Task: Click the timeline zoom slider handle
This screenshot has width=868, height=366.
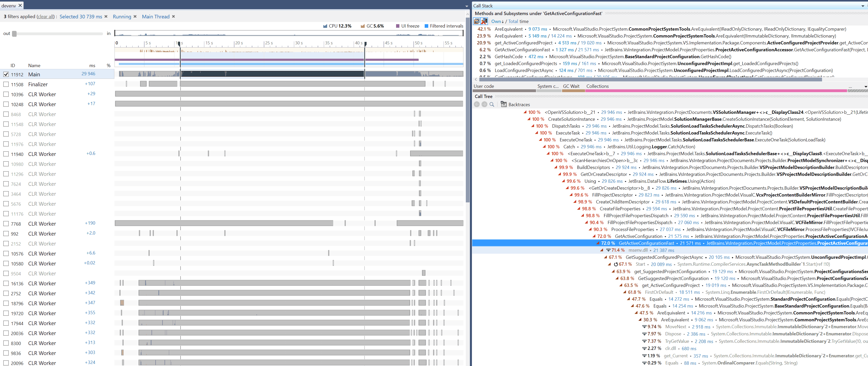Action: (x=14, y=34)
